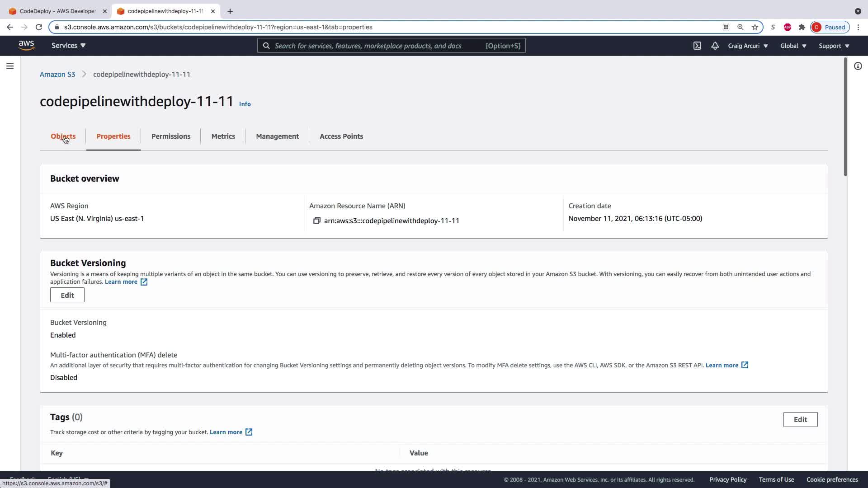The image size is (868, 488).
Task: Open the AWS CloudShell icon
Action: pyautogui.click(x=697, y=46)
